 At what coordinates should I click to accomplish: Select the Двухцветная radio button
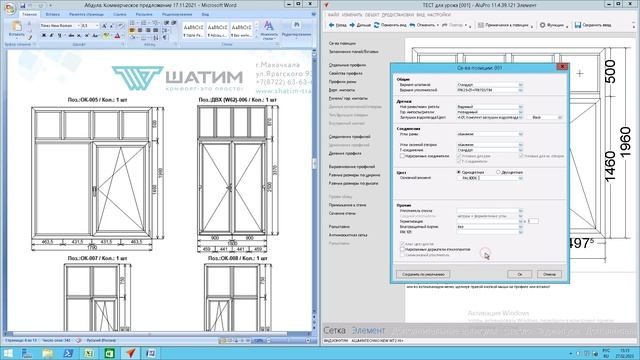pos(498,172)
